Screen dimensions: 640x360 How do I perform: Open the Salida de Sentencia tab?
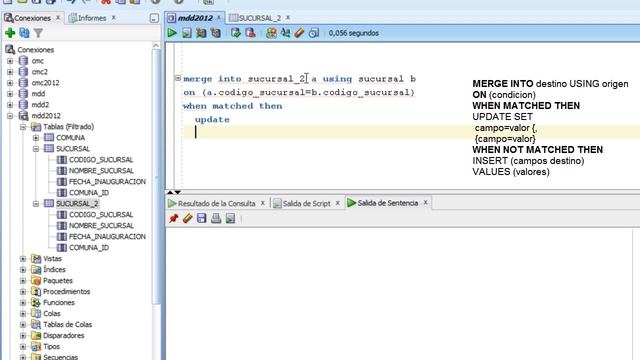[387, 203]
